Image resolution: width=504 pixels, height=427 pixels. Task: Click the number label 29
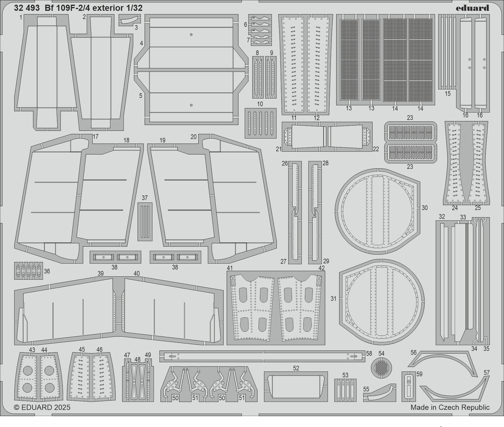(x=326, y=261)
